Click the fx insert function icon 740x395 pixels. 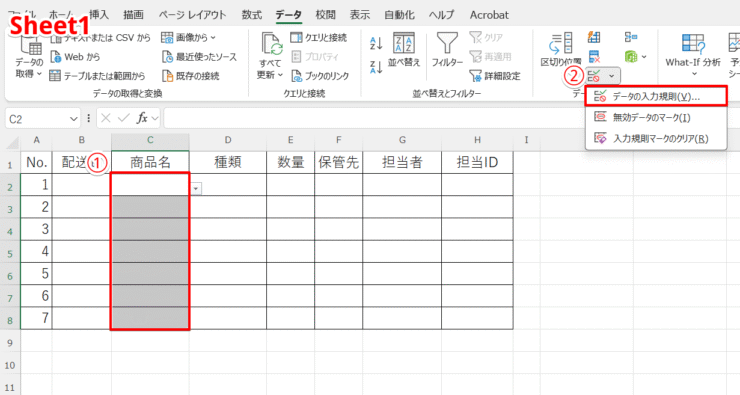142,118
